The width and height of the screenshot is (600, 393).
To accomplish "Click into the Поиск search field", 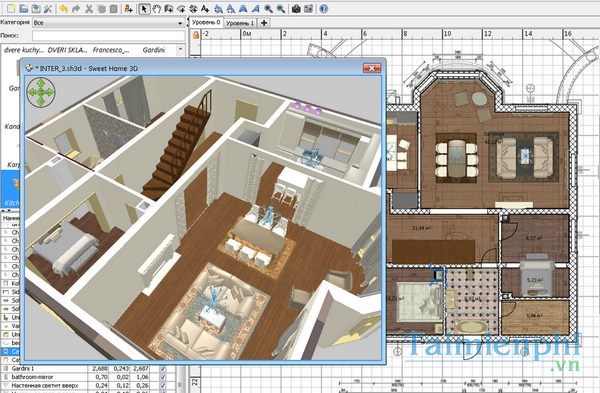I will [x=108, y=36].
